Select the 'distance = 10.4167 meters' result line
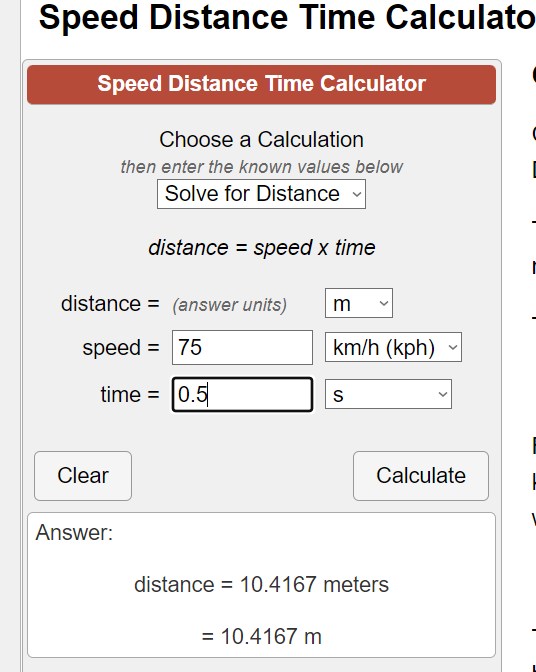Image resolution: width=536 pixels, height=672 pixels. [x=261, y=585]
